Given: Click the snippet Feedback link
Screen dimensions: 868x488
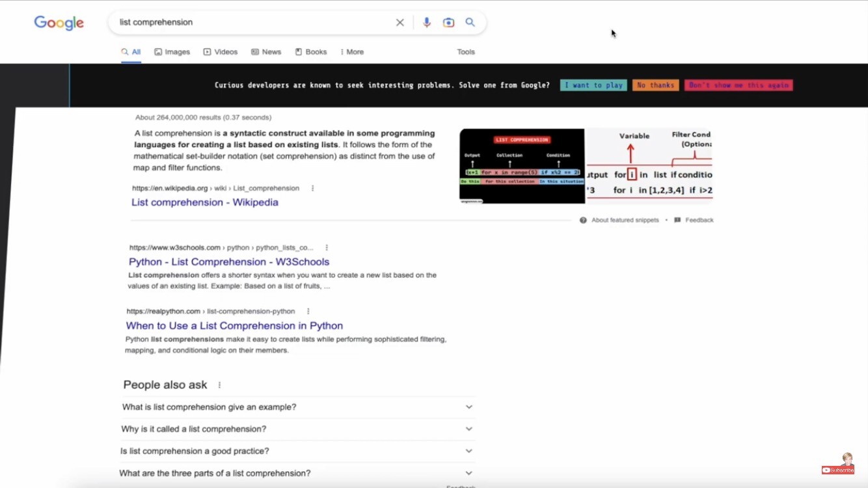Looking at the screenshot, I should point(699,220).
